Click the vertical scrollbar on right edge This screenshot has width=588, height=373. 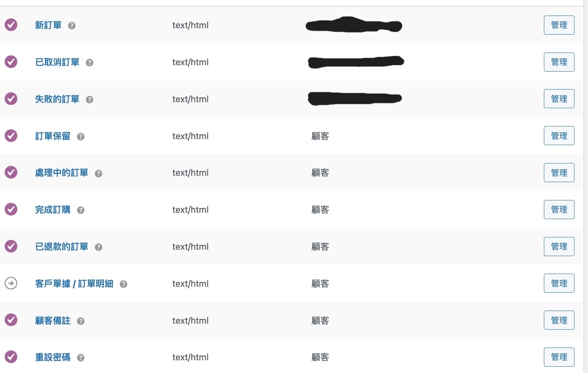coord(586,186)
